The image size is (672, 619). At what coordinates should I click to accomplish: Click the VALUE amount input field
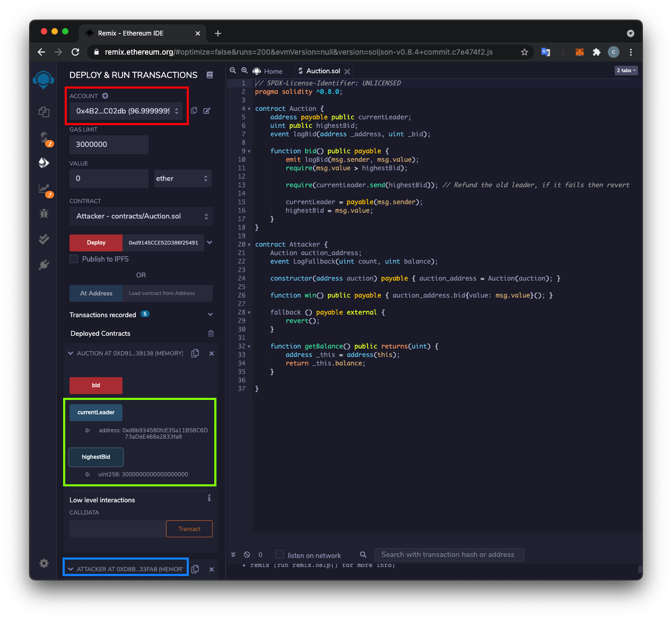(109, 179)
